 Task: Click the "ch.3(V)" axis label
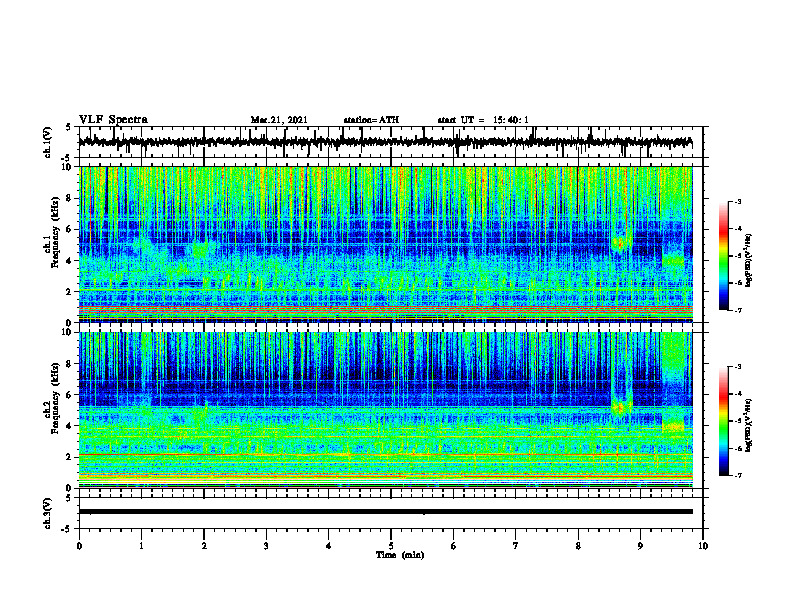(x=48, y=514)
